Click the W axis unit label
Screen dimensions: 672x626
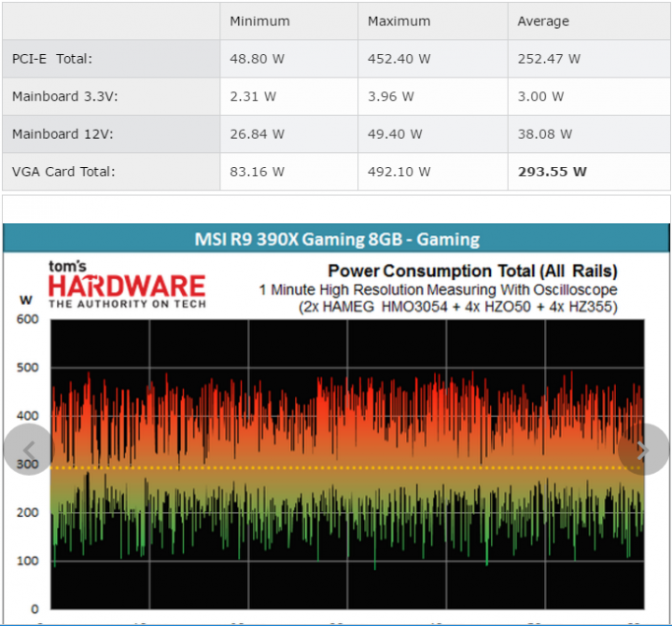coord(26,299)
